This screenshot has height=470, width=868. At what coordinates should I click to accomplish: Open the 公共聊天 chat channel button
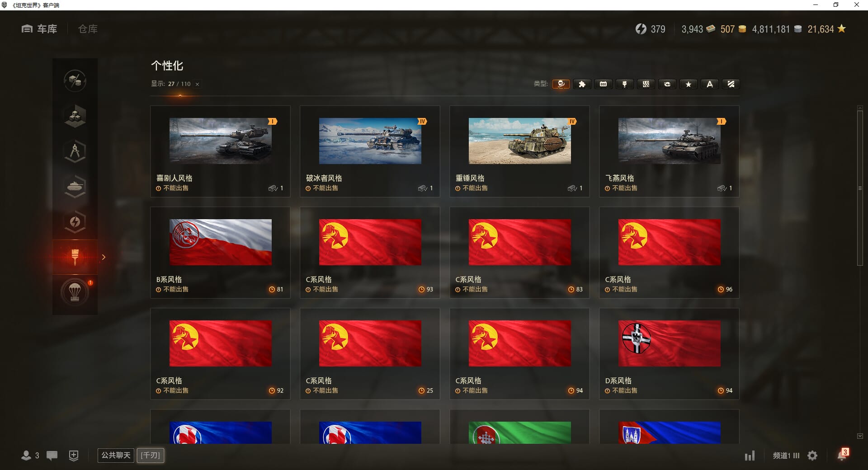tap(116, 455)
